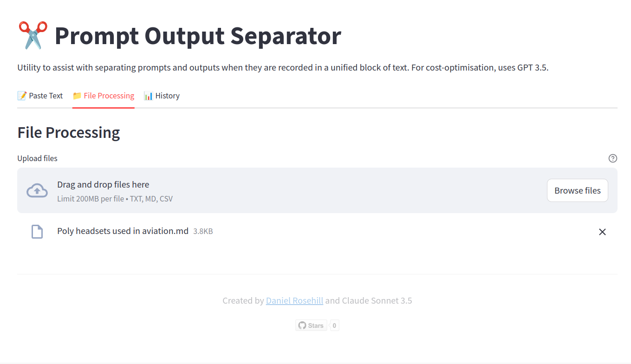The height and width of the screenshot is (364, 631).
Task: Click the star count showing 0
Action: pos(334,325)
